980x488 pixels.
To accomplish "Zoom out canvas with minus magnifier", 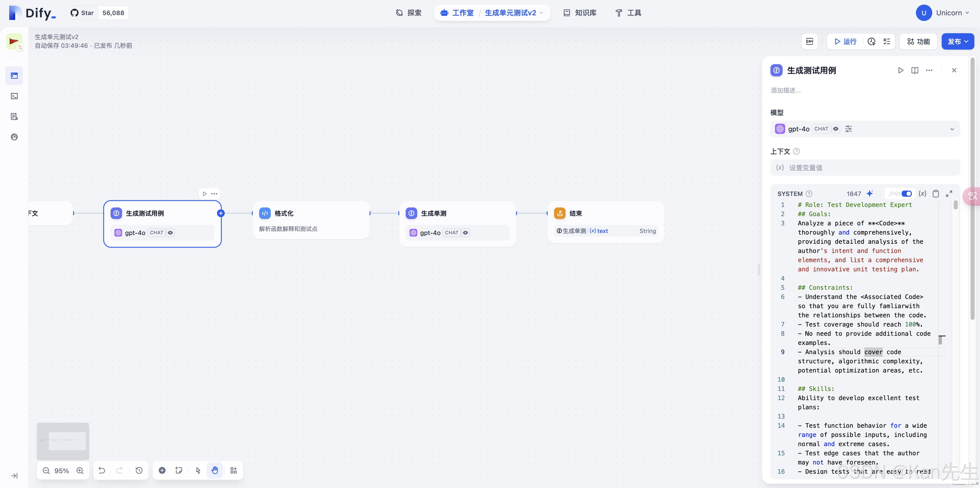I will tap(46, 470).
